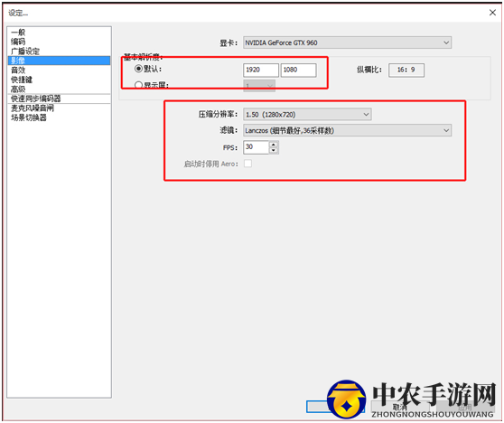Expand the 压缩分辨率 dropdown
Image resolution: width=504 pixels, height=423 pixels.
307,114
